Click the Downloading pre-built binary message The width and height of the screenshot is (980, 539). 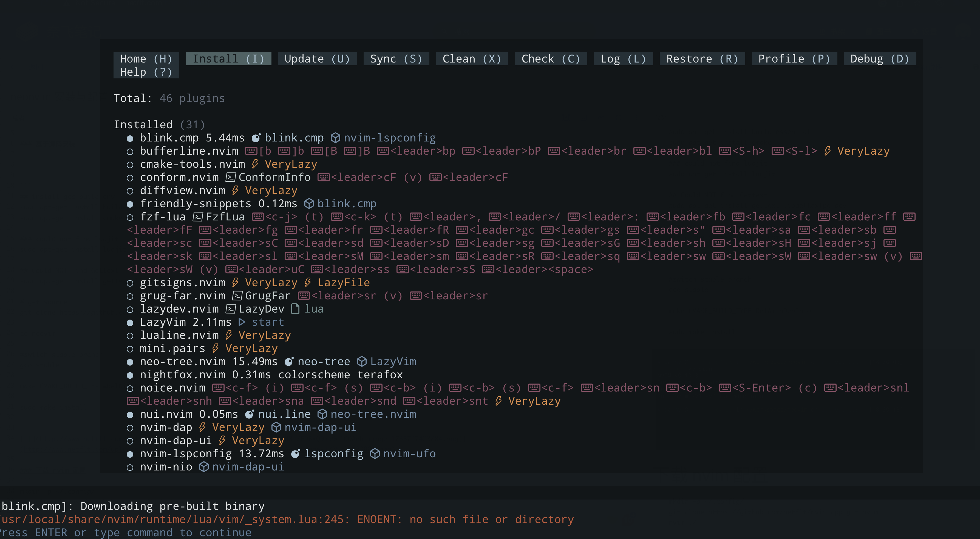point(172,506)
